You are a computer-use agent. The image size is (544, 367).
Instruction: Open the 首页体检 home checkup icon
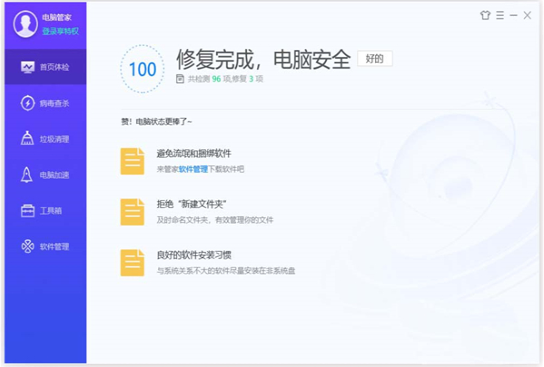click(x=27, y=67)
